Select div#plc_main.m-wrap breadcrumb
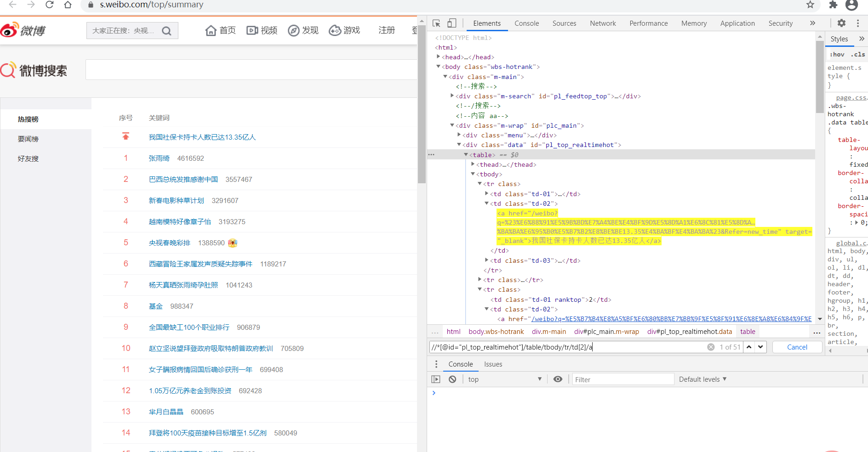Screen dimensions: 868x452 click(x=606, y=332)
